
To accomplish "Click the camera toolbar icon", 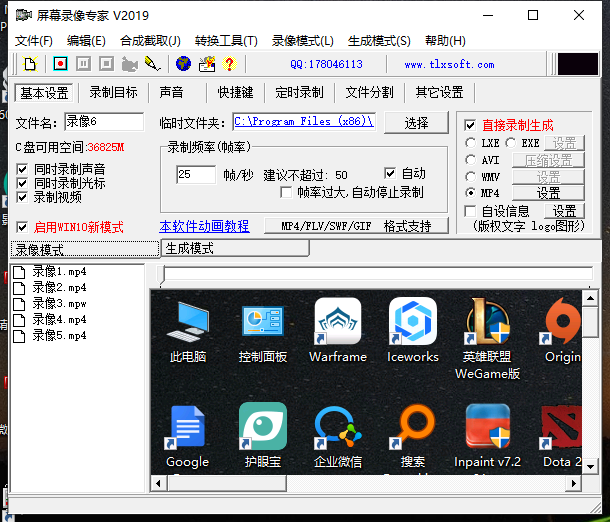I will [130, 64].
